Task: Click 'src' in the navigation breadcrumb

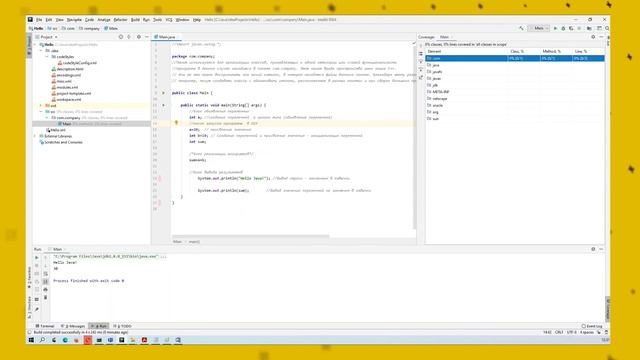Action: [52, 29]
